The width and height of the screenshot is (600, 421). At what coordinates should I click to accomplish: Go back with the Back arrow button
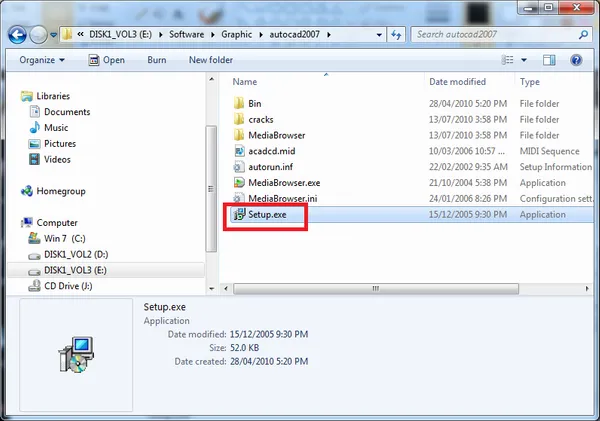(x=17, y=35)
